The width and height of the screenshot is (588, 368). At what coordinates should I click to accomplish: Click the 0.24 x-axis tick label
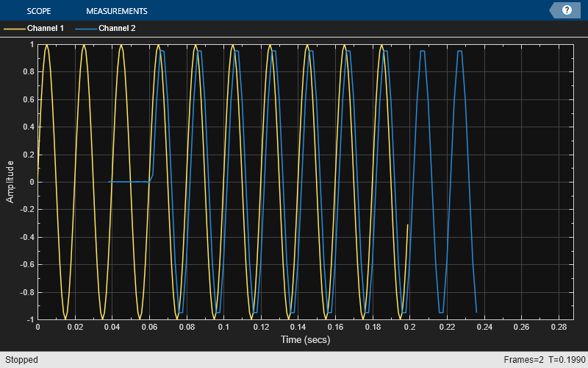tap(484, 327)
